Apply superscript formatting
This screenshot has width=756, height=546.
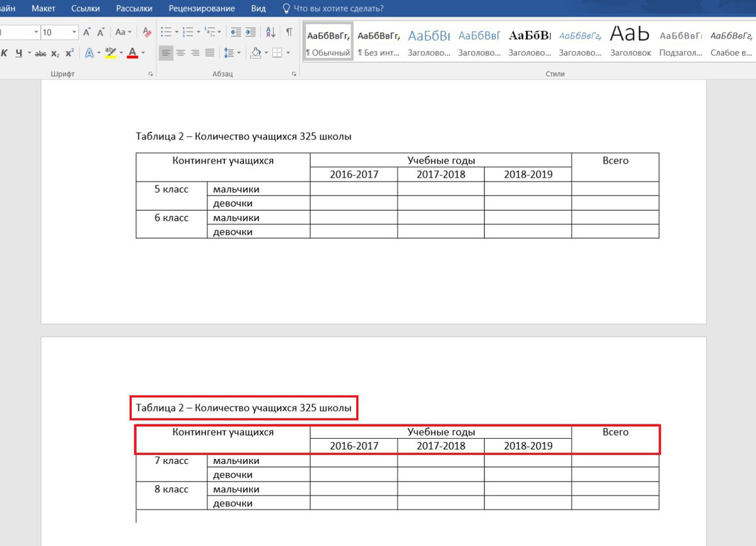(69, 53)
